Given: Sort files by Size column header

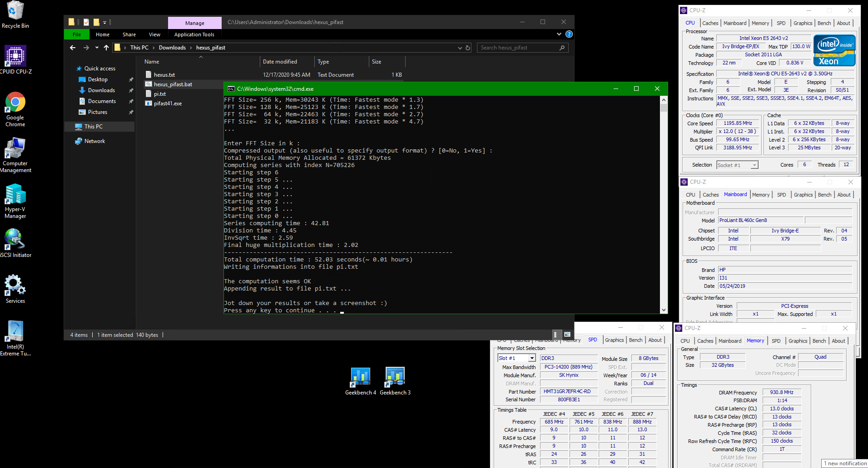Looking at the screenshot, I should point(387,62).
